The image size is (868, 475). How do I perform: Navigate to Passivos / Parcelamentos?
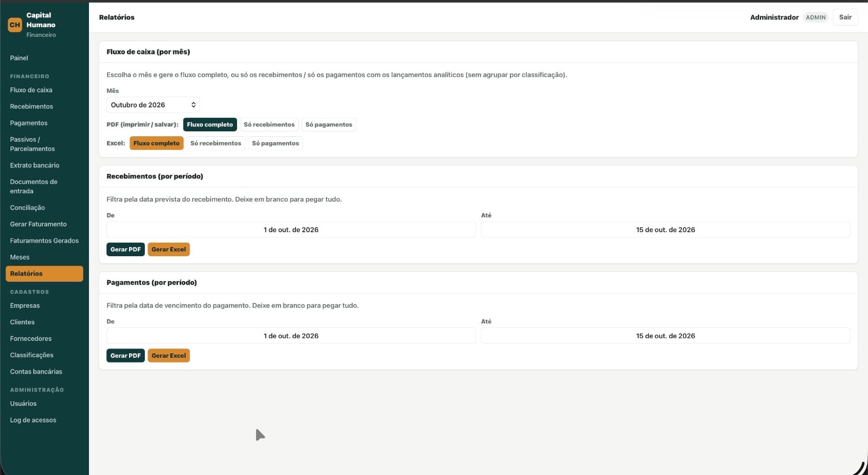(x=44, y=144)
